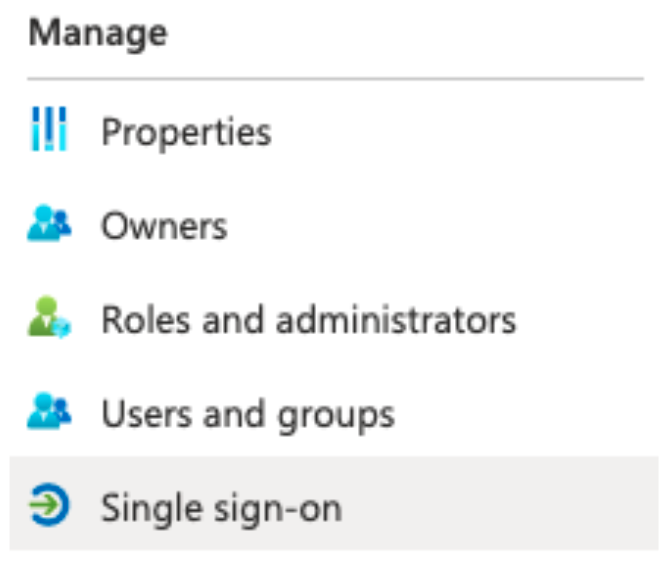Click the Single sign-on arrow icon
Viewport: 672px width, 580px height.
(x=49, y=505)
